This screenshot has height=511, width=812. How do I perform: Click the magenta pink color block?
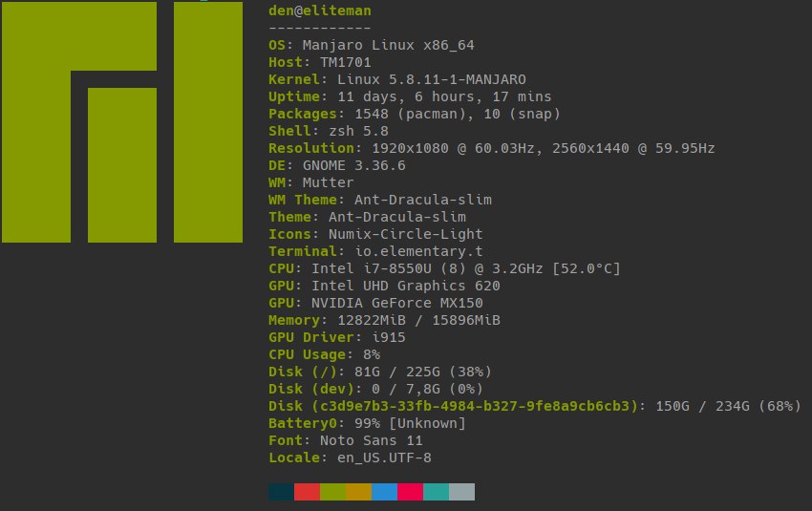click(410, 492)
